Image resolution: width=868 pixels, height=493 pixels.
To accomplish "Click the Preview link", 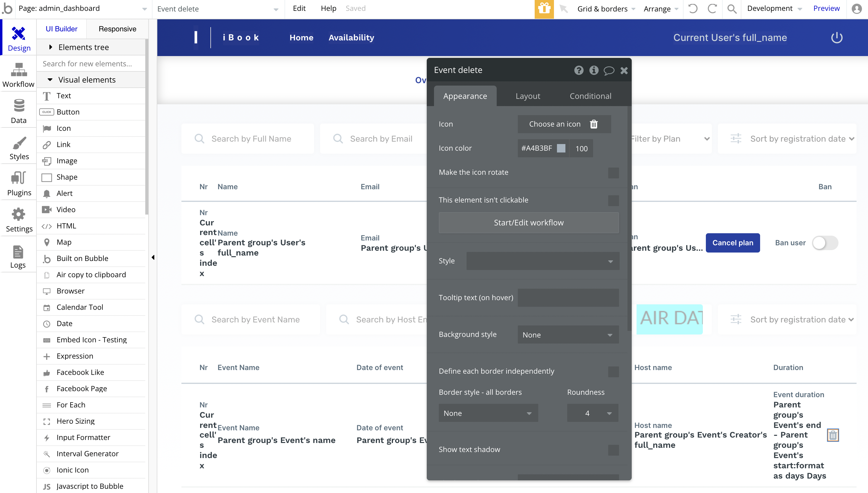I will coord(826,8).
